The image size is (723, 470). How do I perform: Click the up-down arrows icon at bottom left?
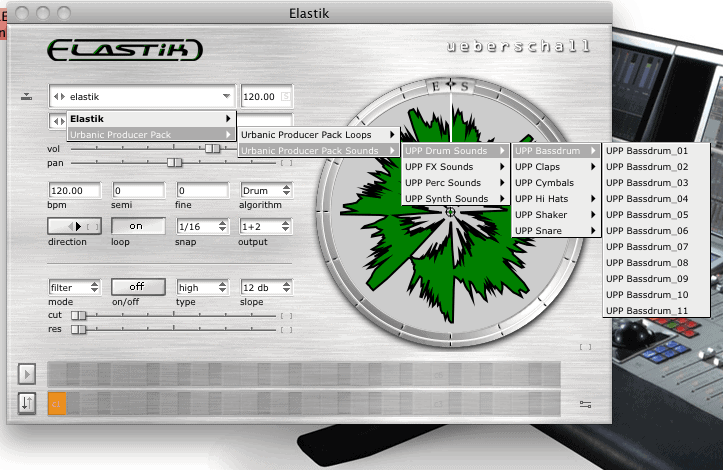click(27, 403)
